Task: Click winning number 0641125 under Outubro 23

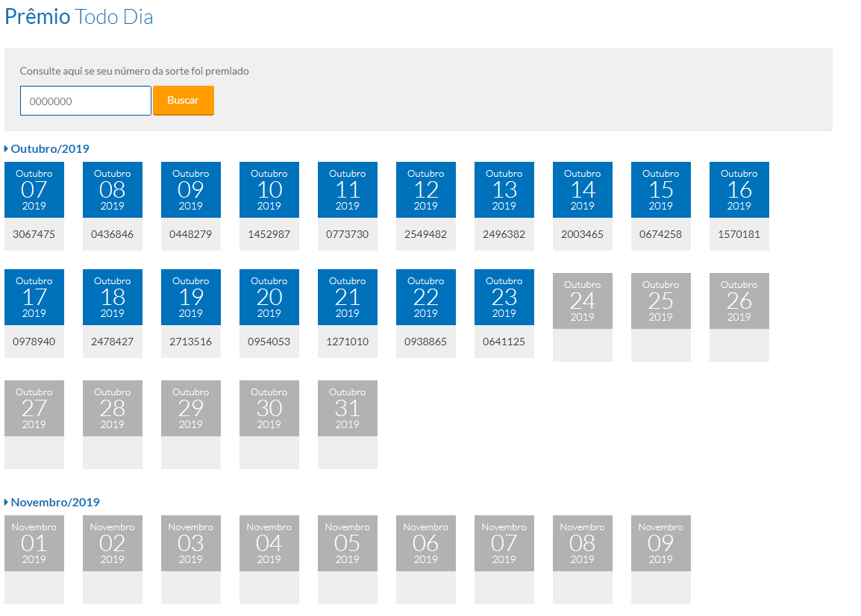Action: (x=504, y=342)
